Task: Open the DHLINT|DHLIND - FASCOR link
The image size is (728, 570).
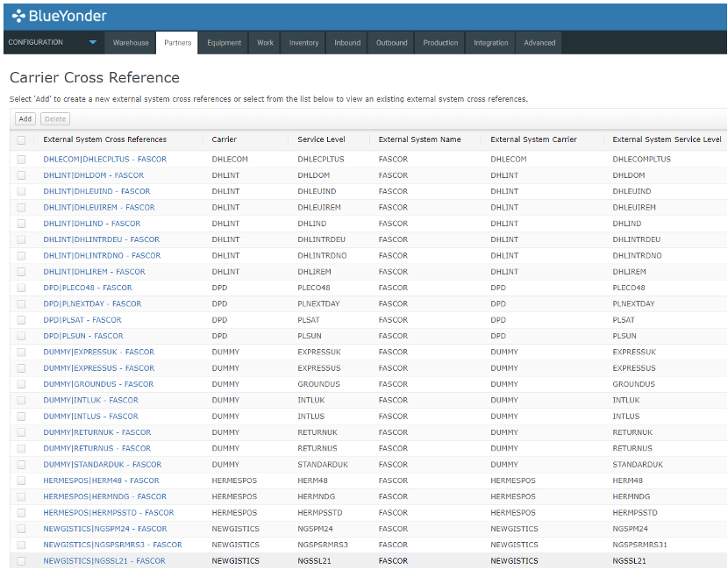Action: point(91,224)
